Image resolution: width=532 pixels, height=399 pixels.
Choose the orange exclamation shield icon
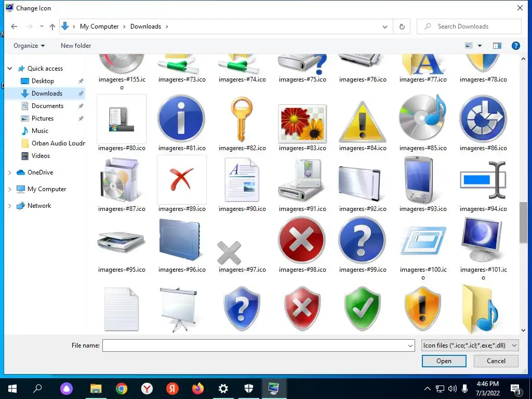(x=422, y=309)
